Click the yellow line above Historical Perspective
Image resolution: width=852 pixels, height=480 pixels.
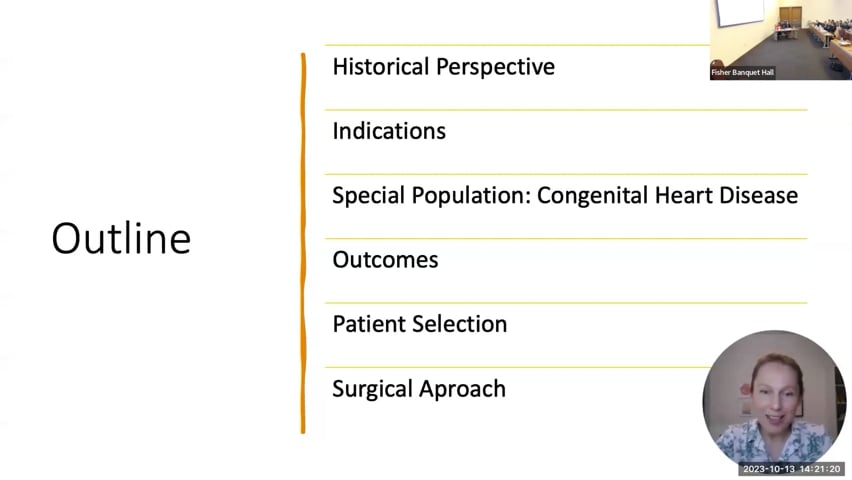coord(517,45)
